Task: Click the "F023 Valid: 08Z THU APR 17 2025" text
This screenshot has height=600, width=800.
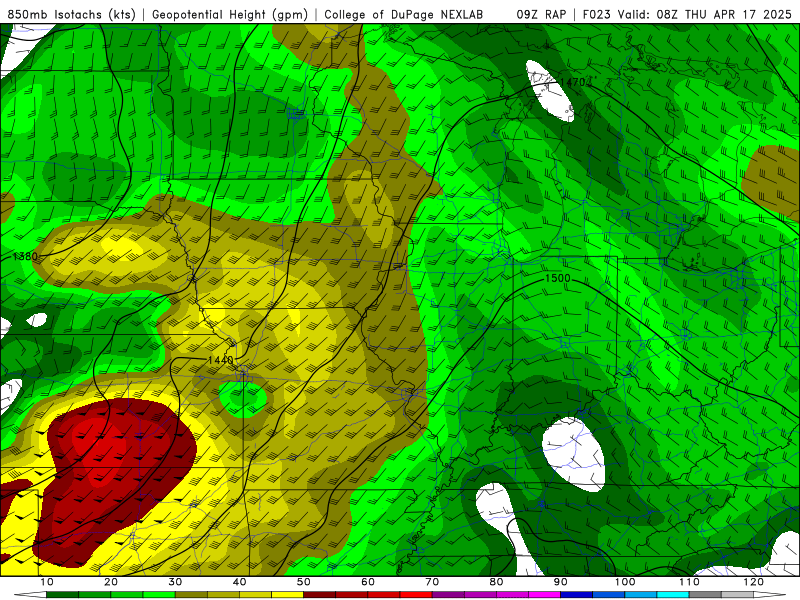Action: (x=687, y=15)
